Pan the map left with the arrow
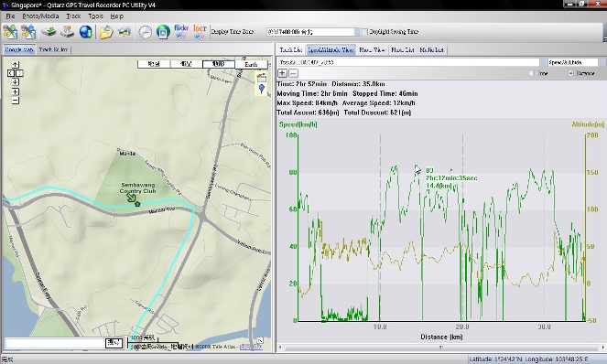This screenshot has width=607, height=364. (11, 73)
